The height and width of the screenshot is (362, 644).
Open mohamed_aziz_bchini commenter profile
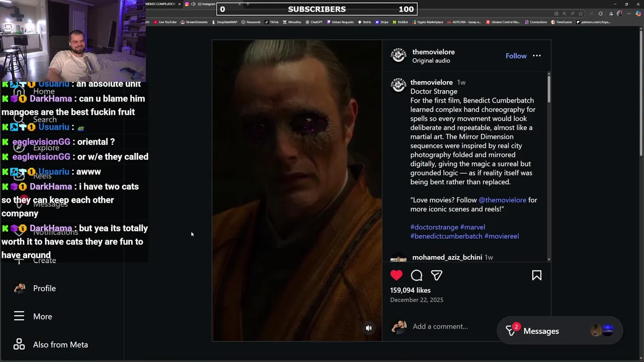pyautogui.click(x=447, y=257)
